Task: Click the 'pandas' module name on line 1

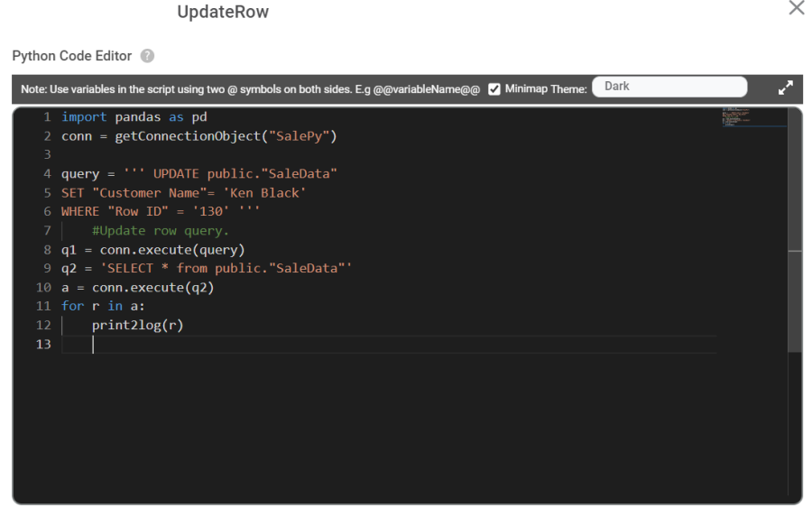Action: pos(138,117)
